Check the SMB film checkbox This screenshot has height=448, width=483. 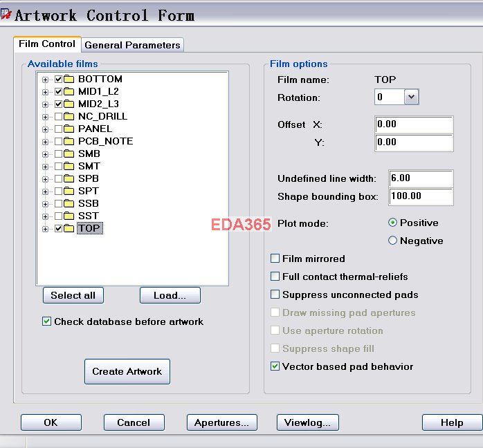(59, 154)
